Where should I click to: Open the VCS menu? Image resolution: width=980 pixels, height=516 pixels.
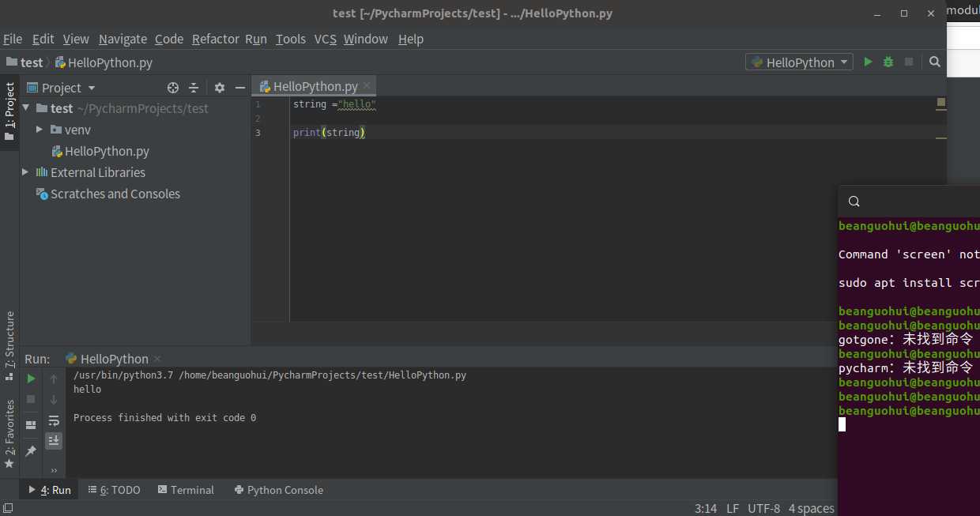tap(326, 39)
